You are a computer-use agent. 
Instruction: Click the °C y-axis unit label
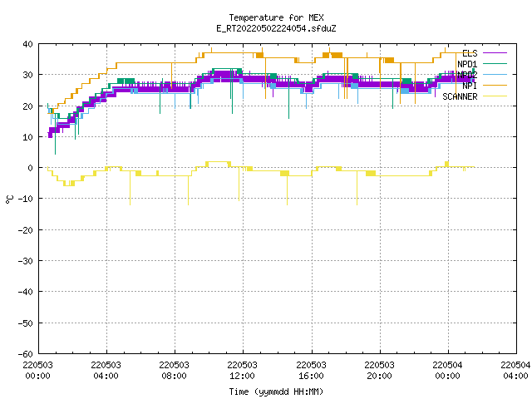point(9,199)
